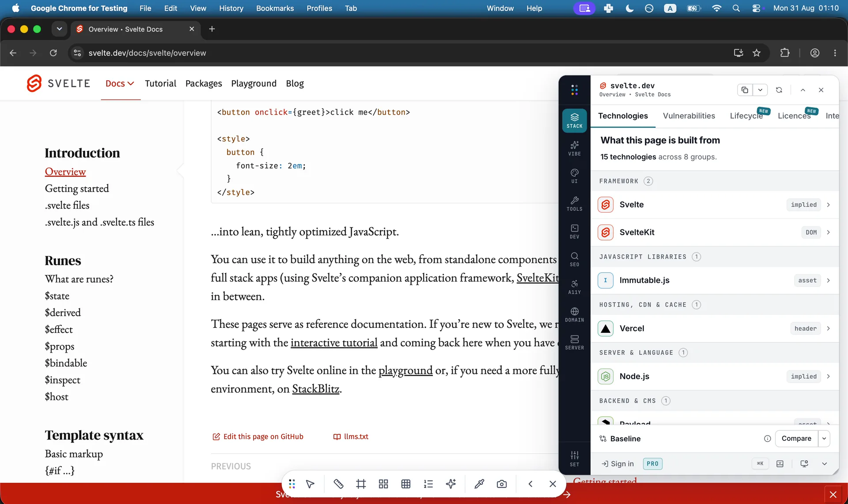Screen dimensions: 848x504
Task: Click the refresh icon in extension panel
Action: click(x=779, y=90)
